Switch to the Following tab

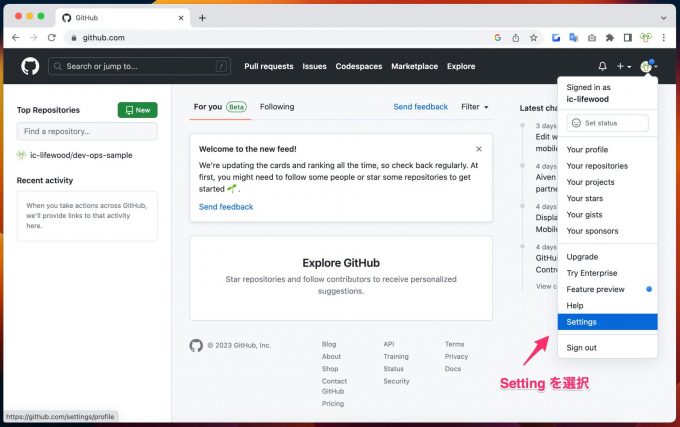tap(277, 107)
